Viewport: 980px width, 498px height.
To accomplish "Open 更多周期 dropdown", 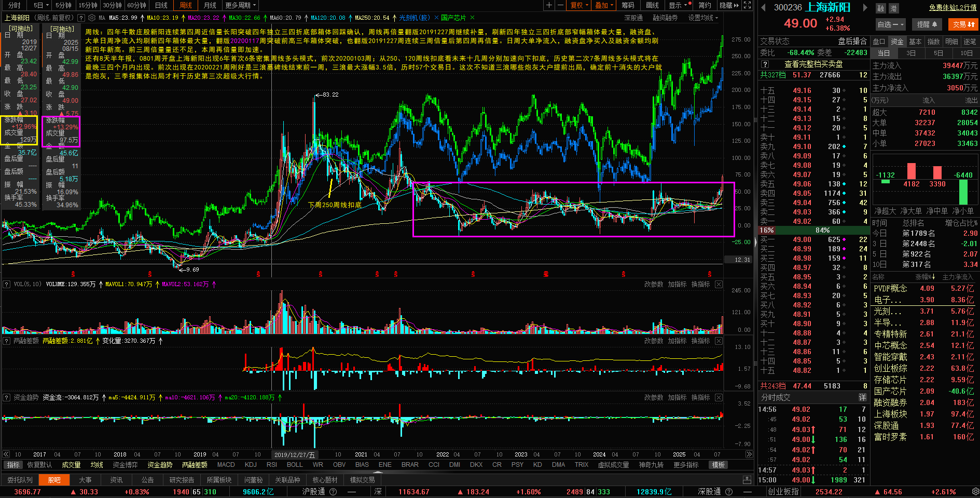I will pos(241,5).
